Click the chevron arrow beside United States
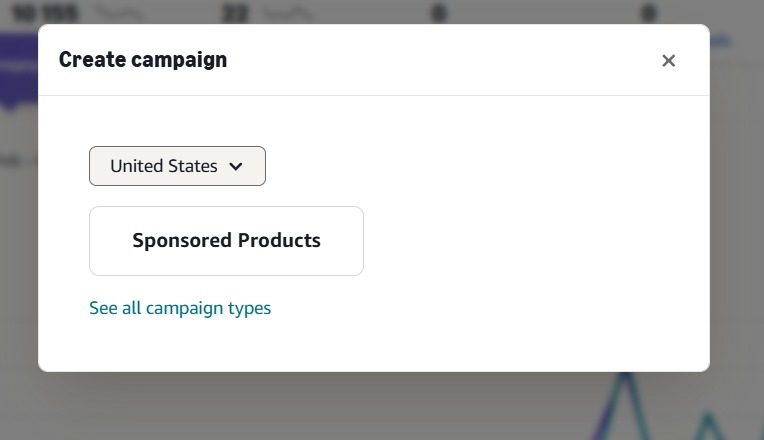 point(236,166)
